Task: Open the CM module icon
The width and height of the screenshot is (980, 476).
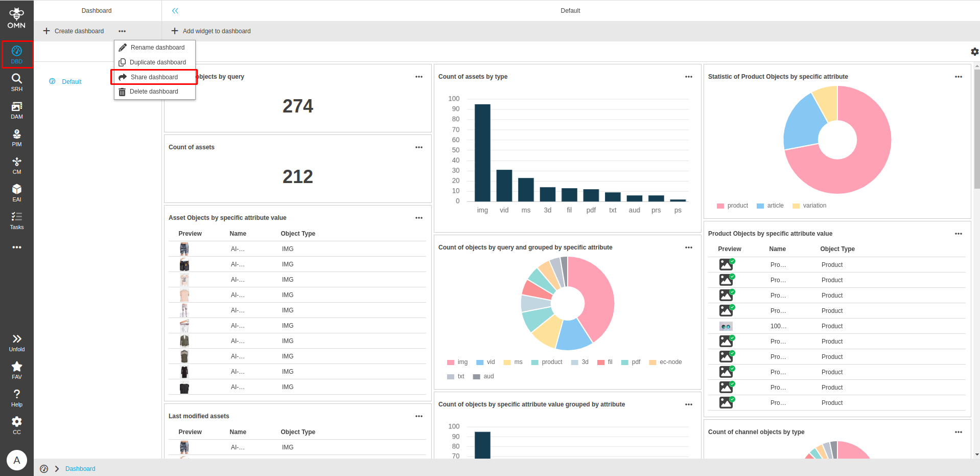Action: (16, 165)
